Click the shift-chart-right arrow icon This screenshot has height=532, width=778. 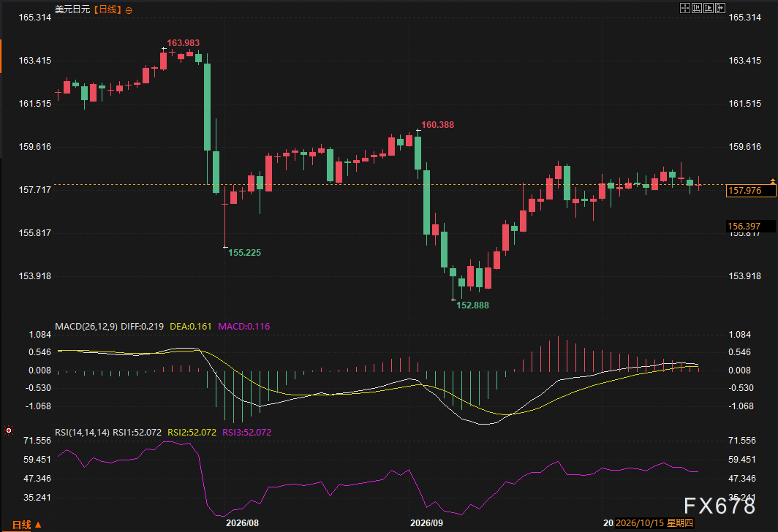coord(720,8)
